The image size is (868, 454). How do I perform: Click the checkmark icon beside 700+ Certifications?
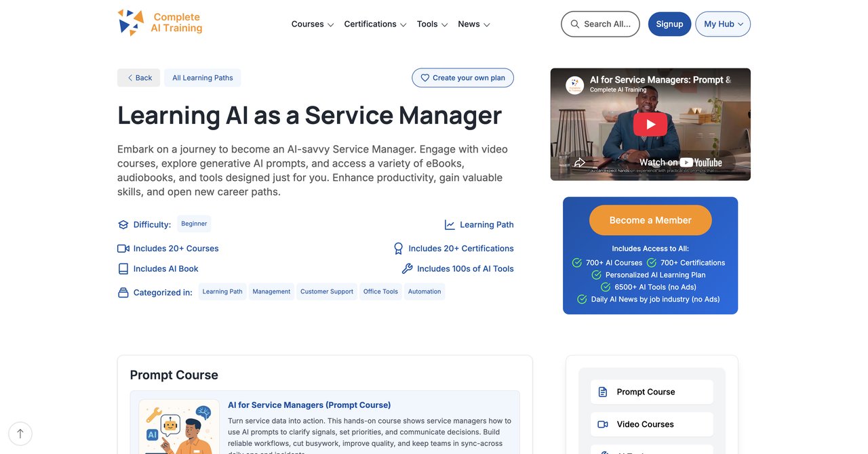click(x=652, y=263)
